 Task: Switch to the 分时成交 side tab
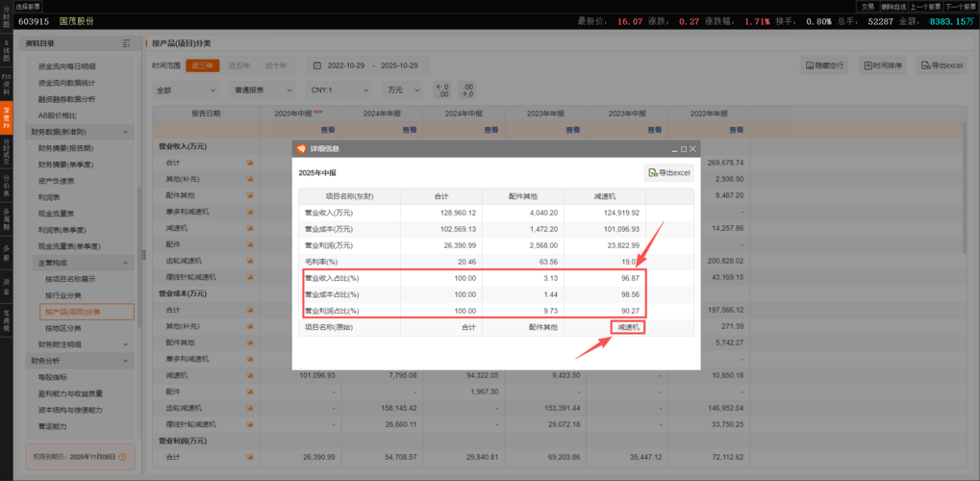[6, 152]
